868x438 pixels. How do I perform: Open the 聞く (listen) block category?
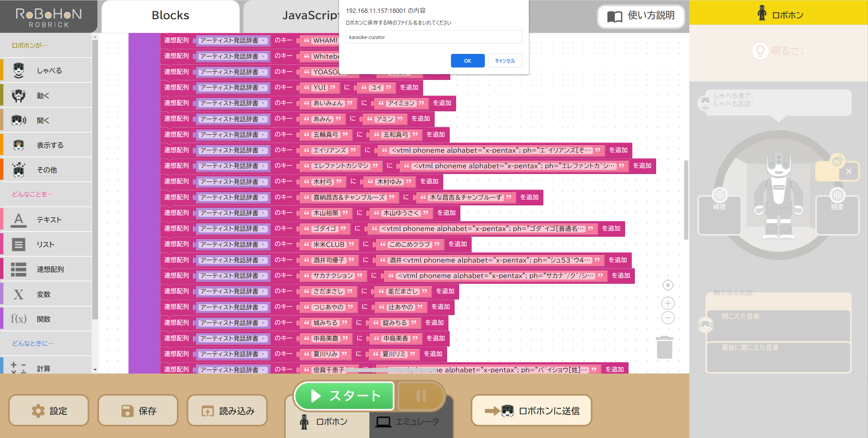click(19, 120)
